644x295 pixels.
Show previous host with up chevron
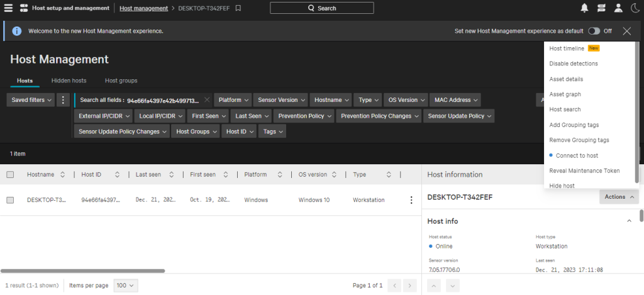(435, 285)
